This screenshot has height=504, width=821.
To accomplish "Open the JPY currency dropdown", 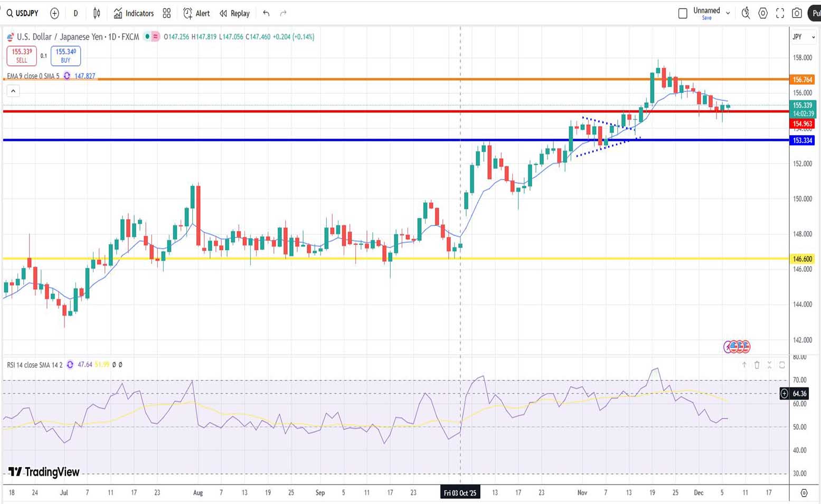I will pos(804,37).
